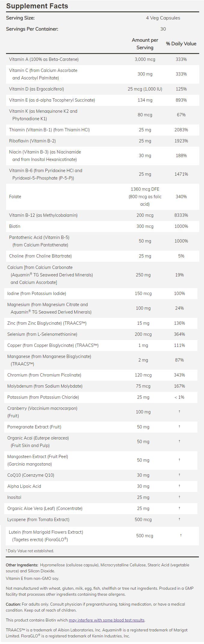The width and height of the screenshot is (204, 644).
Task: Click the '4 Veg Capsules' serving value
Action: (163, 18)
